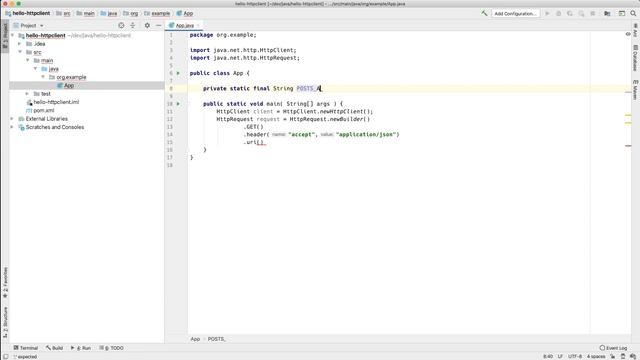This screenshot has height=360, width=640.
Task: Click the red error stripe marker on the scrollbar
Action: [628, 146]
